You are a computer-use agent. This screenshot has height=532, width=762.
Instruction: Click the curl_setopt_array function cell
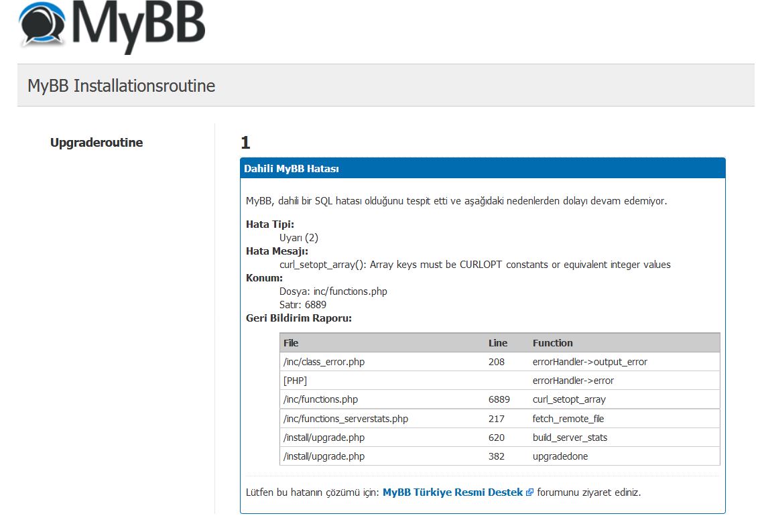tap(569, 399)
